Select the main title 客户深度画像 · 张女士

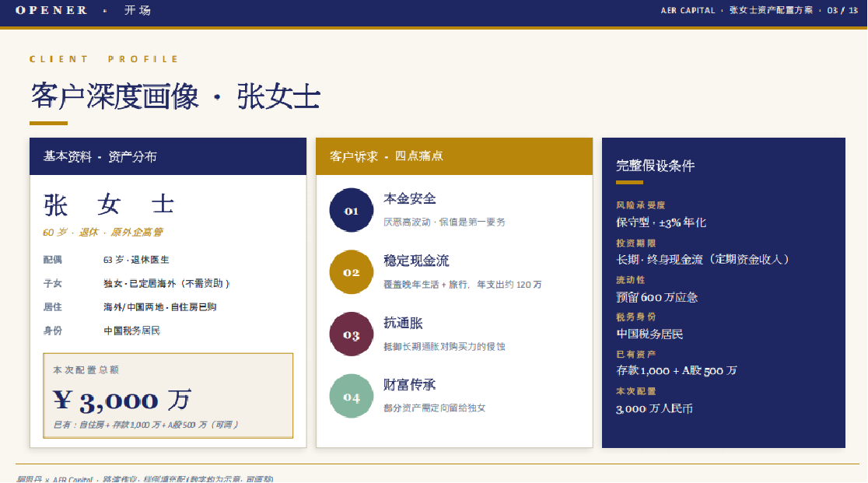176,96
